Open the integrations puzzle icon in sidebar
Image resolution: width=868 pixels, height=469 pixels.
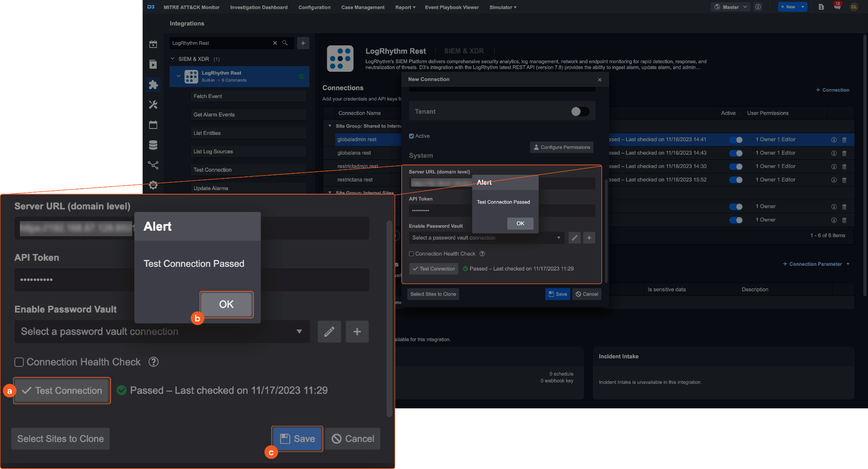[153, 84]
